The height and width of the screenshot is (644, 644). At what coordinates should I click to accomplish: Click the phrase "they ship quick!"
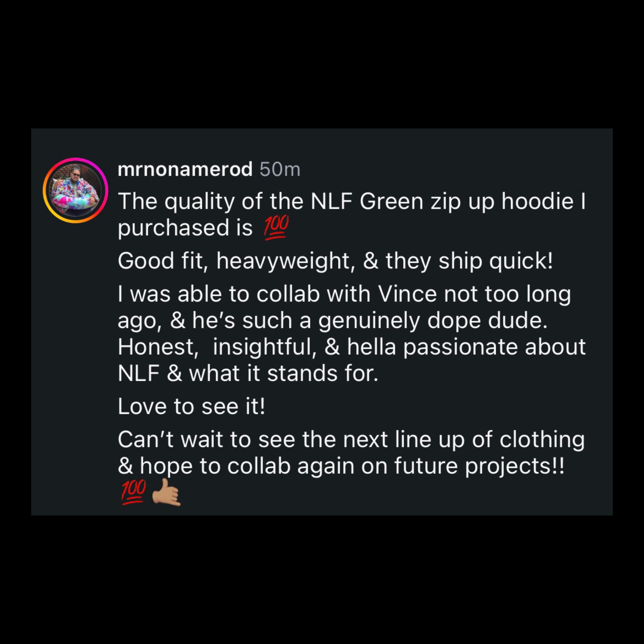tap(469, 261)
